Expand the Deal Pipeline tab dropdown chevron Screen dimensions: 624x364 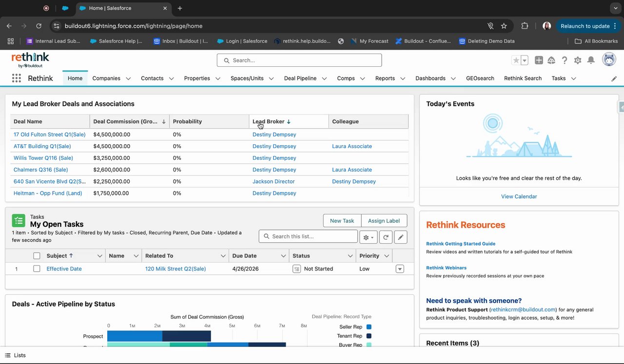[x=324, y=78]
